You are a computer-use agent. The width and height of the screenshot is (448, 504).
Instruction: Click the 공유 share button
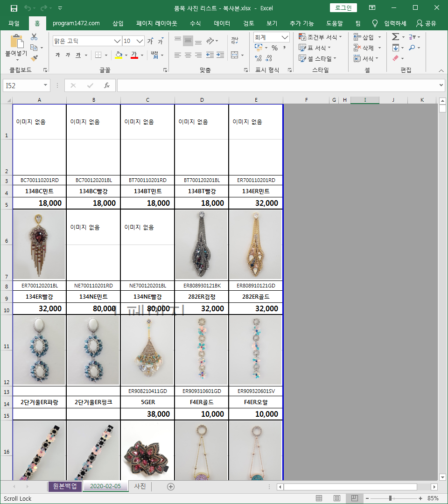pyautogui.click(x=426, y=23)
